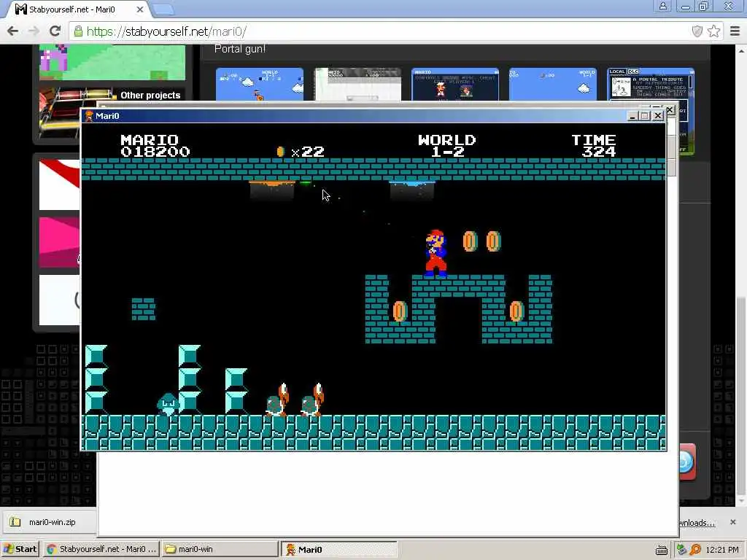747x560 pixels.
Task: Click Mario character in the game
Action: click(436, 253)
